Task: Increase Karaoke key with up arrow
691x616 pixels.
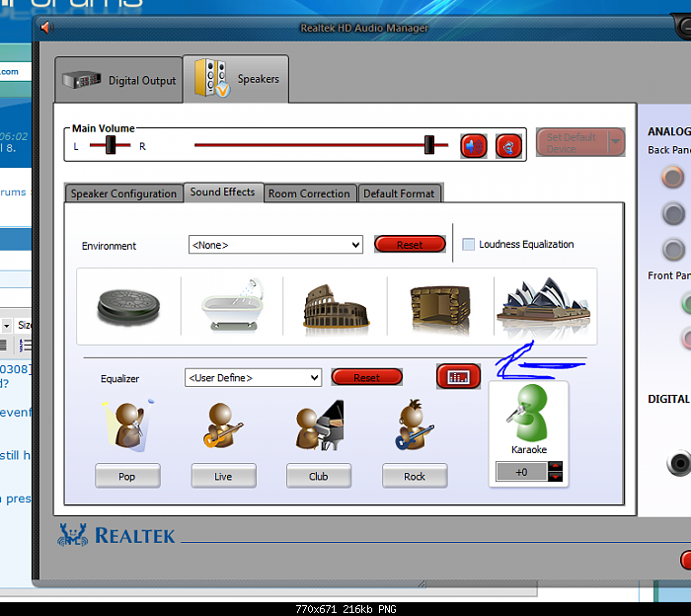Action: 555,467
